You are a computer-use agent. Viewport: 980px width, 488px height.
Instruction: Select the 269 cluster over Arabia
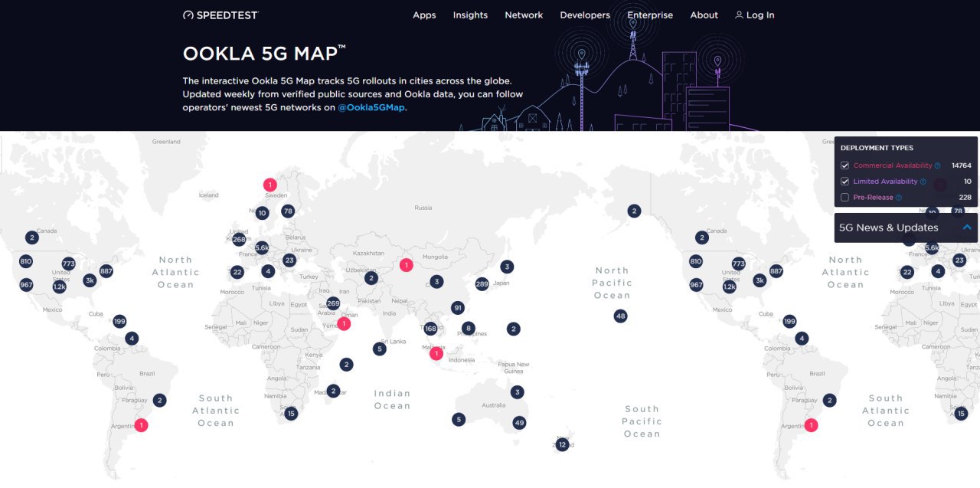(333, 303)
